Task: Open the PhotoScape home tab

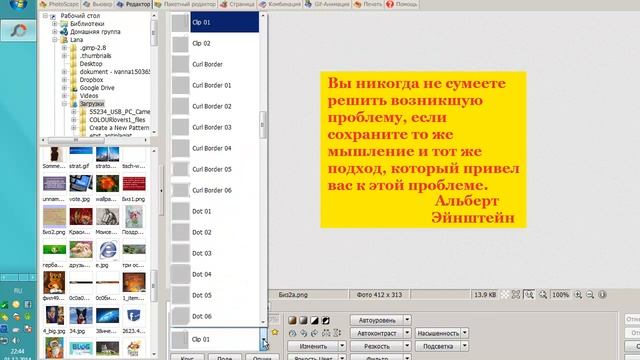Action: click(60, 4)
